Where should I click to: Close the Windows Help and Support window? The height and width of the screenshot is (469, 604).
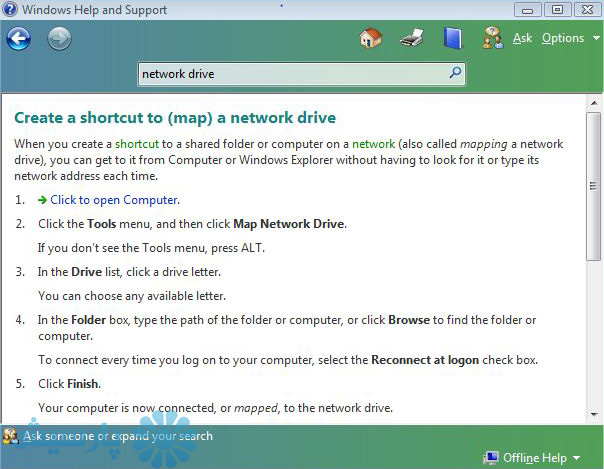(587, 10)
